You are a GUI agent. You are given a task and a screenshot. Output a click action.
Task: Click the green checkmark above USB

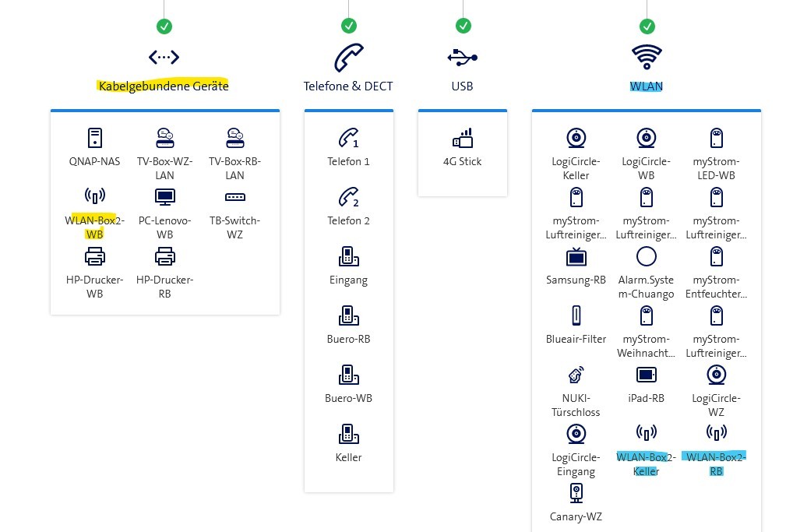463,26
